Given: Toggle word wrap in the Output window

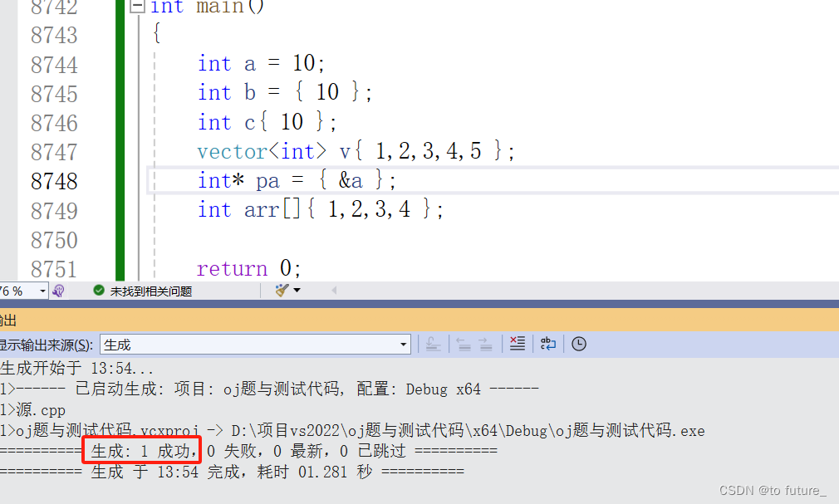Looking at the screenshot, I should point(547,344).
